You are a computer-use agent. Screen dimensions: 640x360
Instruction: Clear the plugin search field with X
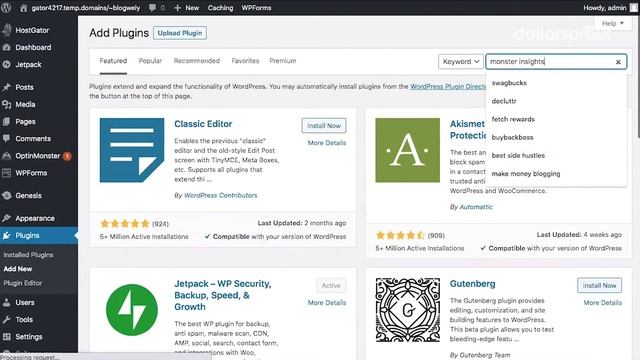[618, 62]
